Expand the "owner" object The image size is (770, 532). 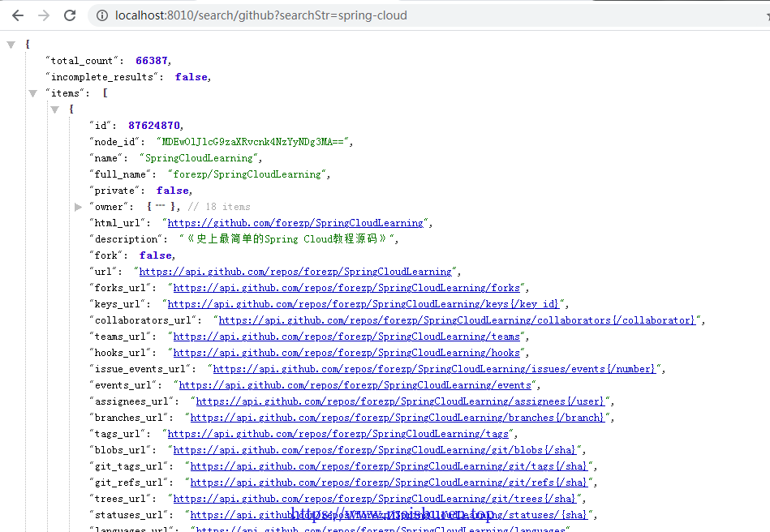click(78, 207)
